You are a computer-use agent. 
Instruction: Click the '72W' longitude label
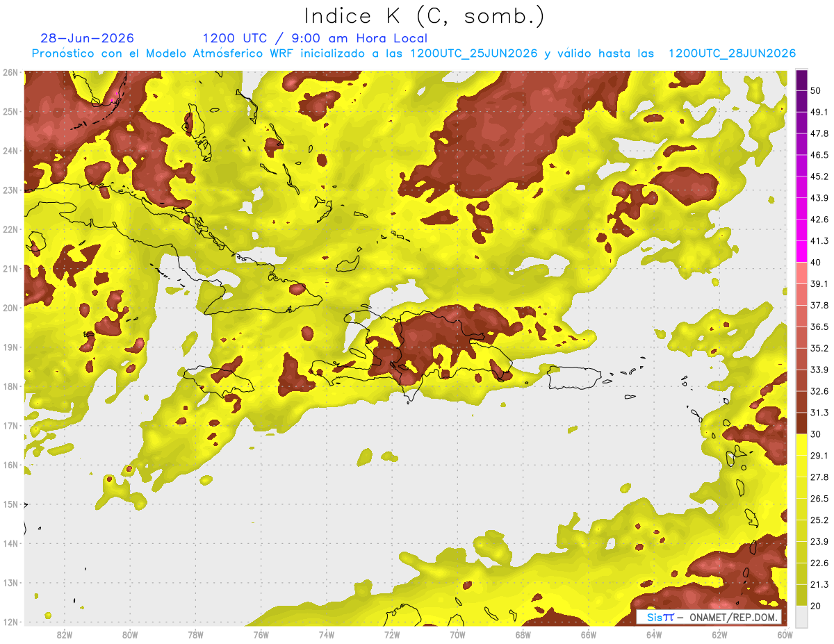392,635
